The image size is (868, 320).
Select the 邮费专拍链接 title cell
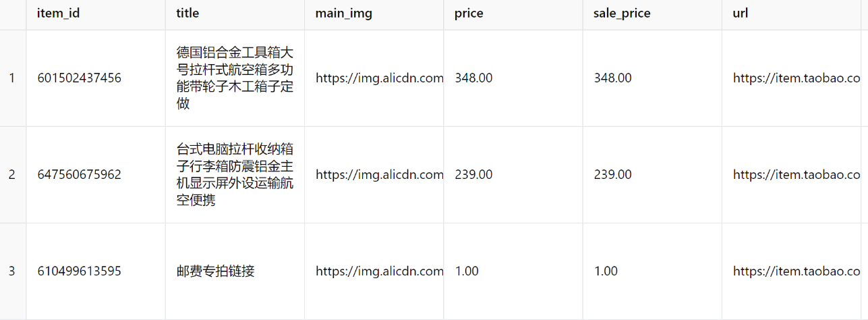(216, 271)
